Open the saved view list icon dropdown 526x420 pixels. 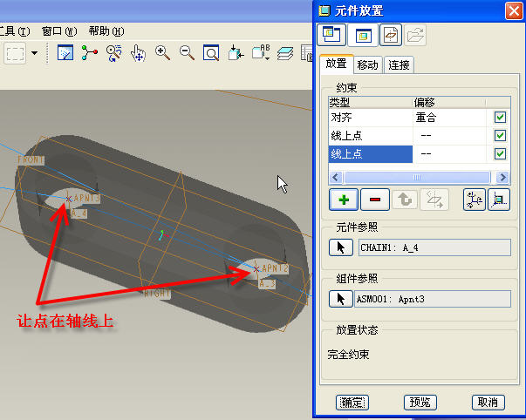pyautogui.click(x=260, y=53)
